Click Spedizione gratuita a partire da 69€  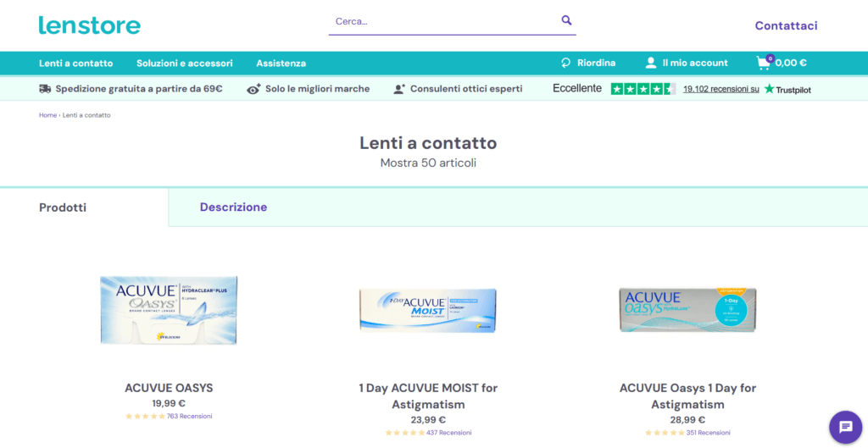pos(139,89)
